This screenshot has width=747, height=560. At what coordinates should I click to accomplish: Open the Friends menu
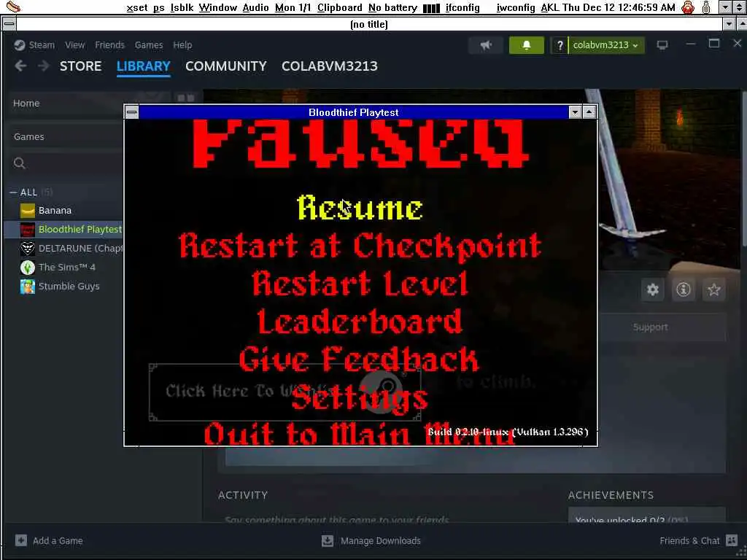109,45
